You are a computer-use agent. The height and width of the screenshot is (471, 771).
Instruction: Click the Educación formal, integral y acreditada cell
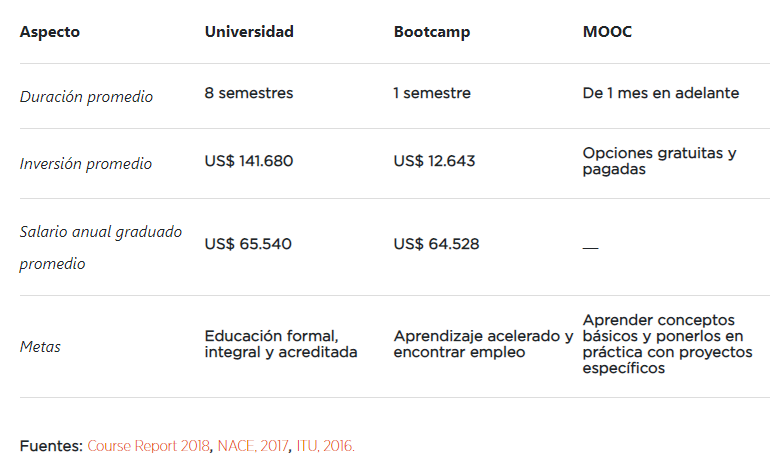[281, 344]
